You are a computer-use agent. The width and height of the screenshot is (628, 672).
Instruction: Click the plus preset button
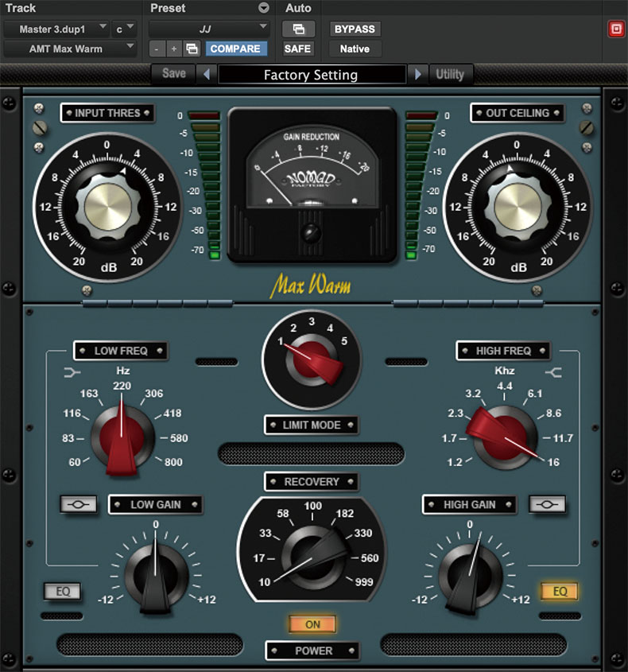click(x=174, y=49)
